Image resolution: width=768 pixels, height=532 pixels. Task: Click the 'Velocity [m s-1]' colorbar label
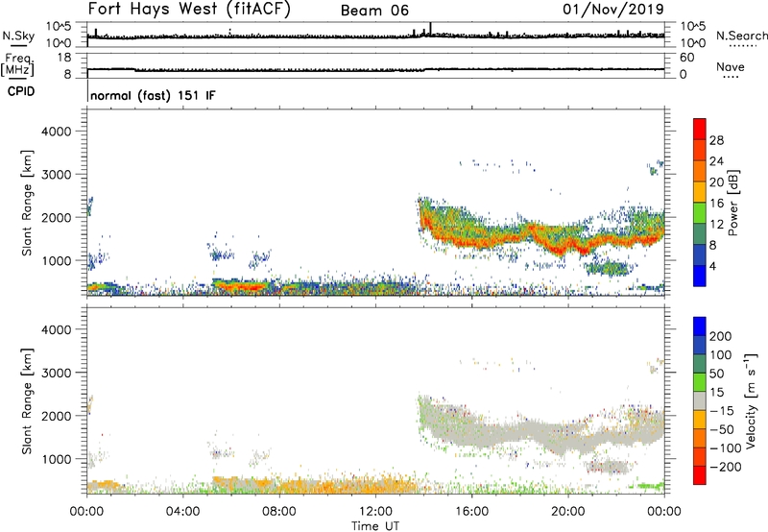coord(751,400)
